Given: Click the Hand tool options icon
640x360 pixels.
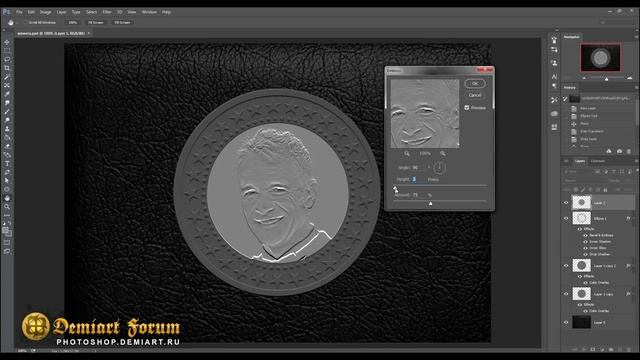Looking at the screenshot, I should (11, 22).
